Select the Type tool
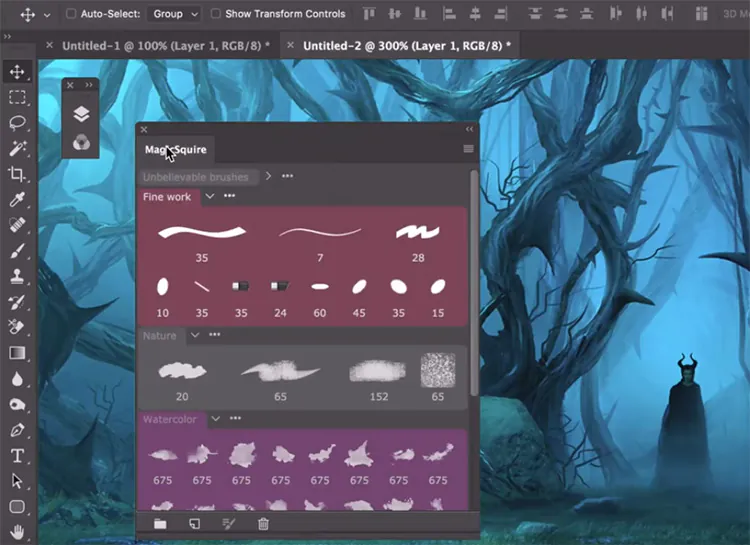The height and width of the screenshot is (545, 750). (17, 456)
